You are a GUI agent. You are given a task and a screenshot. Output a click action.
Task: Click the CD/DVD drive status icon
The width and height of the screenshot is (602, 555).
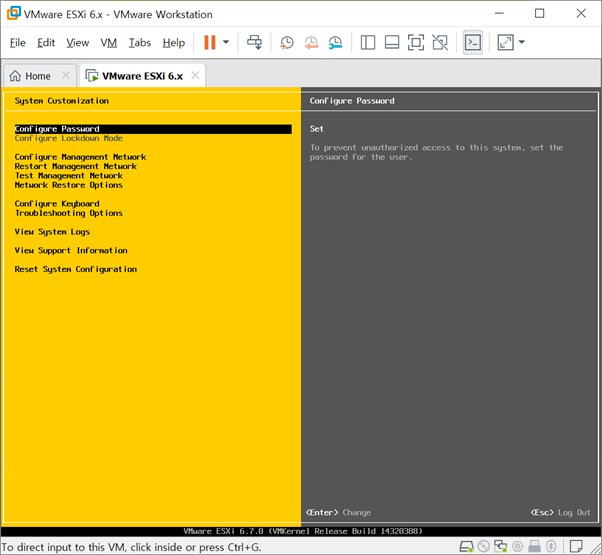click(x=484, y=546)
